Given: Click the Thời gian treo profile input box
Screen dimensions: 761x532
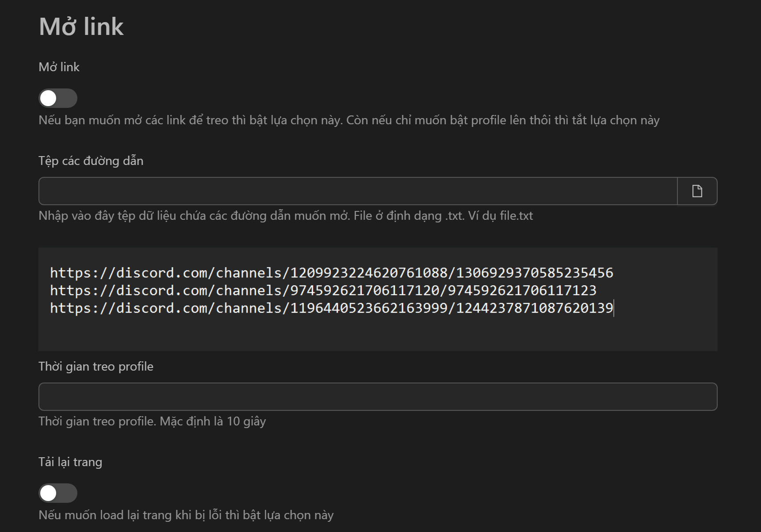Looking at the screenshot, I should click(378, 397).
